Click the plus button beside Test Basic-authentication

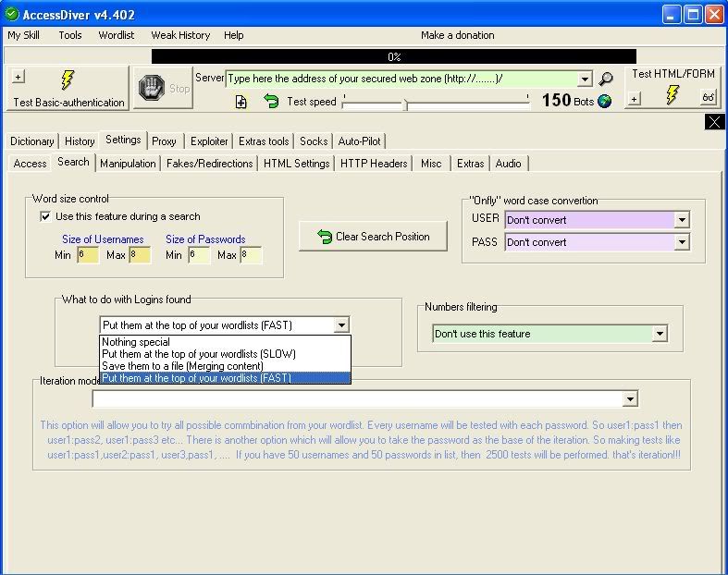click(x=19, y=77)
